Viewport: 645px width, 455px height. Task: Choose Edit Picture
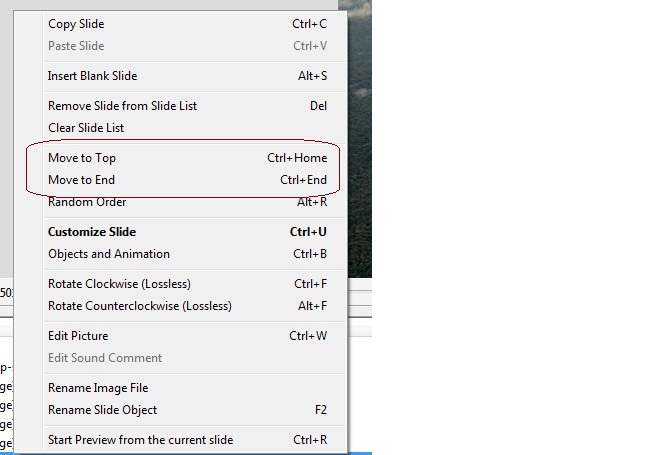pos(180,336)
